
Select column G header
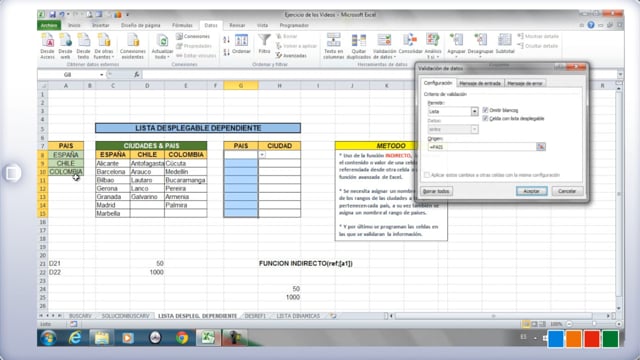[241, 85]
